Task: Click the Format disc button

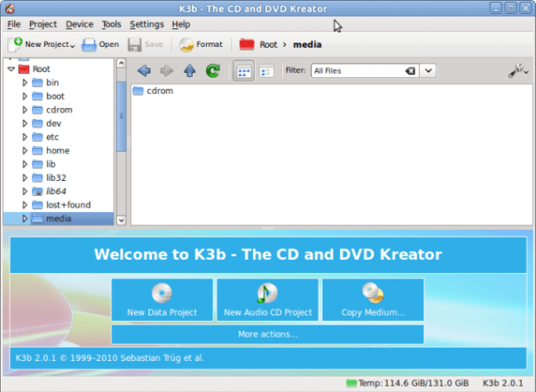Action: click(x=201, y=44)
